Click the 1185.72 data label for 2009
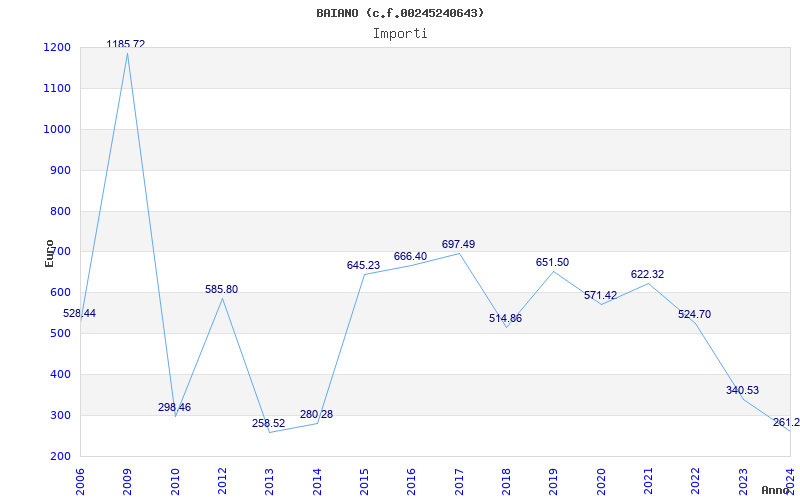Image resolution: width=800 pixels, height=500 pixels. tap(126, 44)
